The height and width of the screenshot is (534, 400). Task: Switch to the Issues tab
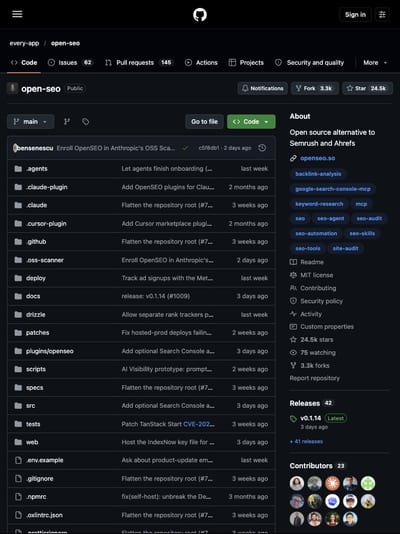(x=70, y=63)
